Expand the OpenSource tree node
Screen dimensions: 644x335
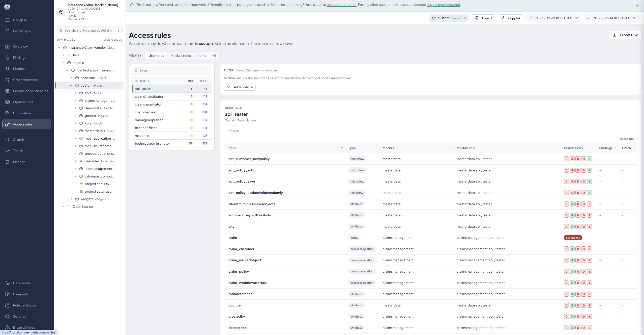tap(63, 207)
